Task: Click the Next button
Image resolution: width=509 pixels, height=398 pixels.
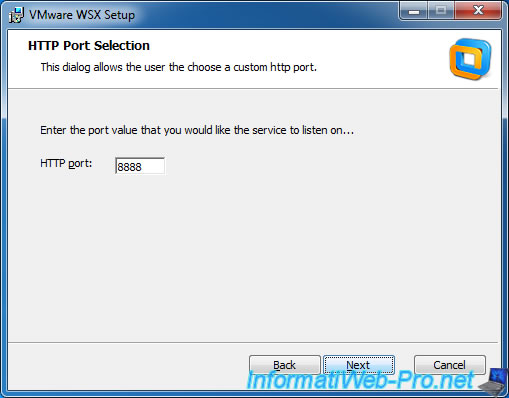Action: [x=359, y=365]
